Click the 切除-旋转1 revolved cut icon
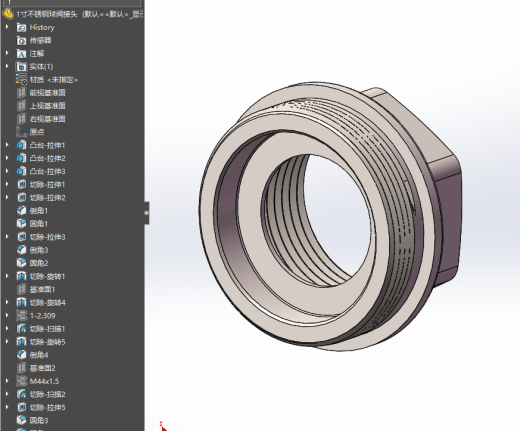Image resolution: width=520 pixels, height=431 pixels. [21, 276]
